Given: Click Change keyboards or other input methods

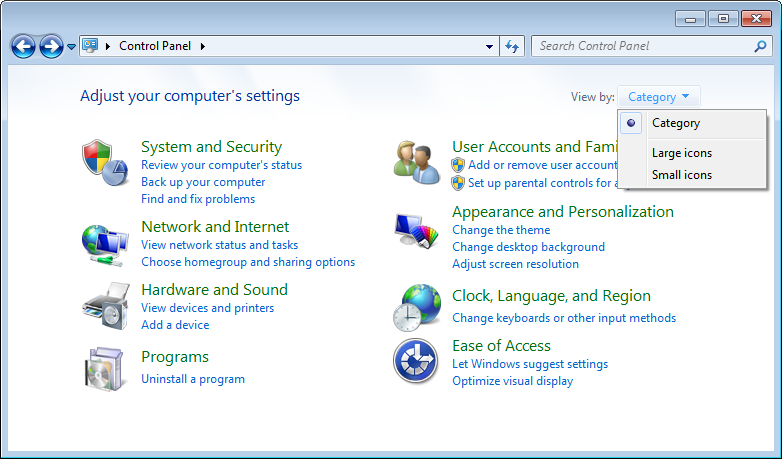Looking at the screenshot, I should [x=564, y=318].
